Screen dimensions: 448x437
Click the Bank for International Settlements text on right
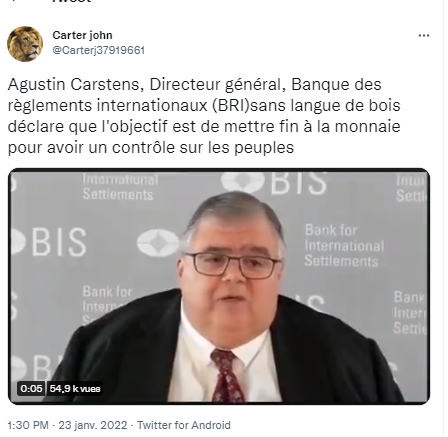[x=344, y=246]
